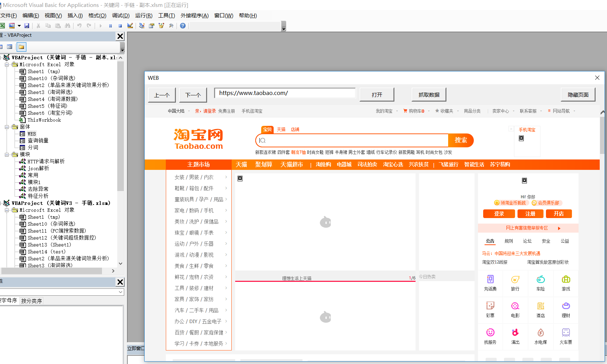Click the 打开 button
Image resolution: width=607 pixels, height=364 pixels.
pyautogui.click(x=377, y=95)
